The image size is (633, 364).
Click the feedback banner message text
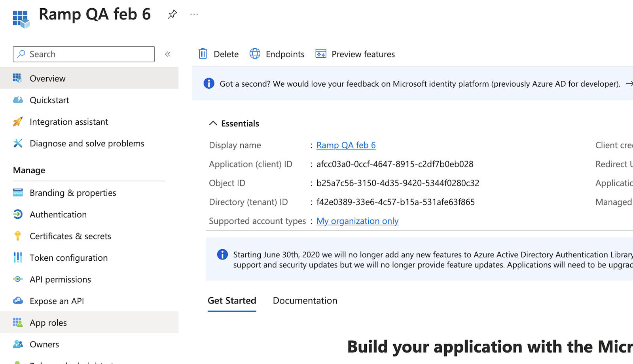[x=420, y=84]
